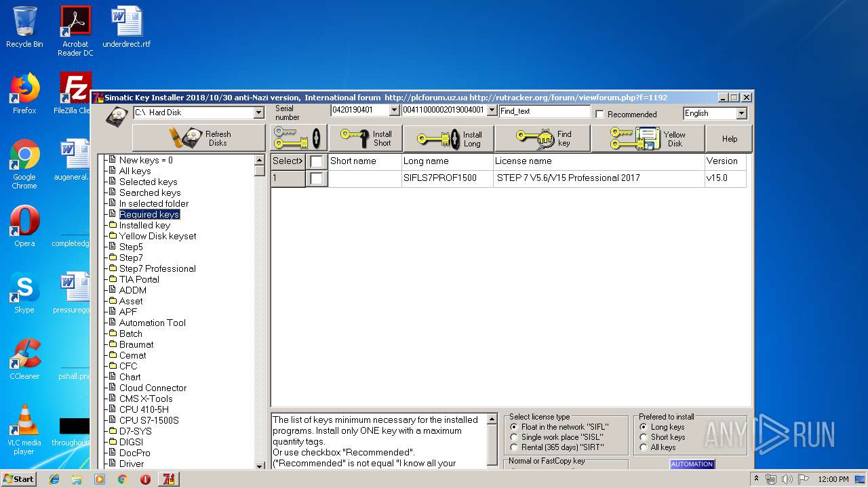Click Install Long key button
Screen dimensions: 868x488
448,138
